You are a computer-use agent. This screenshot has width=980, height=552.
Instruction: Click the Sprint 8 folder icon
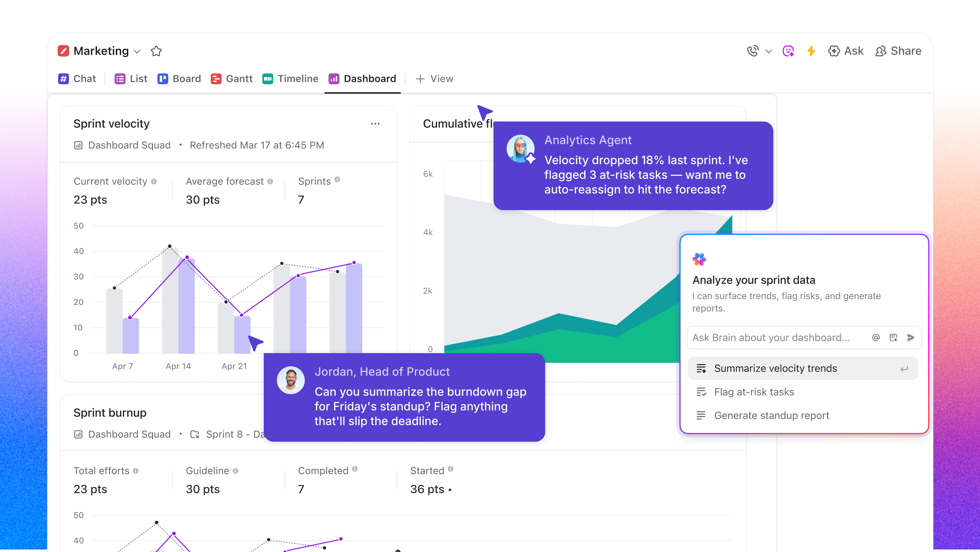(x=195, y=434)
